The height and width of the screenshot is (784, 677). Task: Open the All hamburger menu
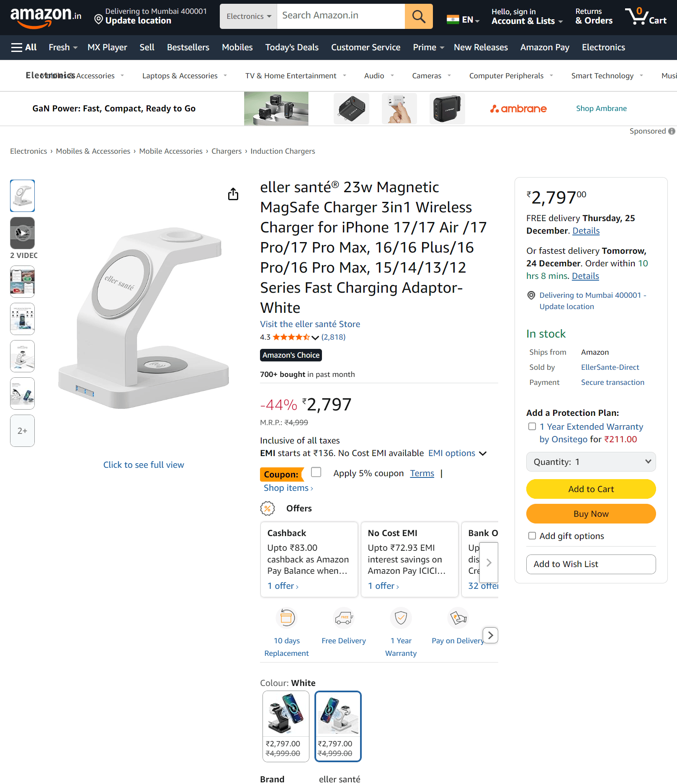24,47
